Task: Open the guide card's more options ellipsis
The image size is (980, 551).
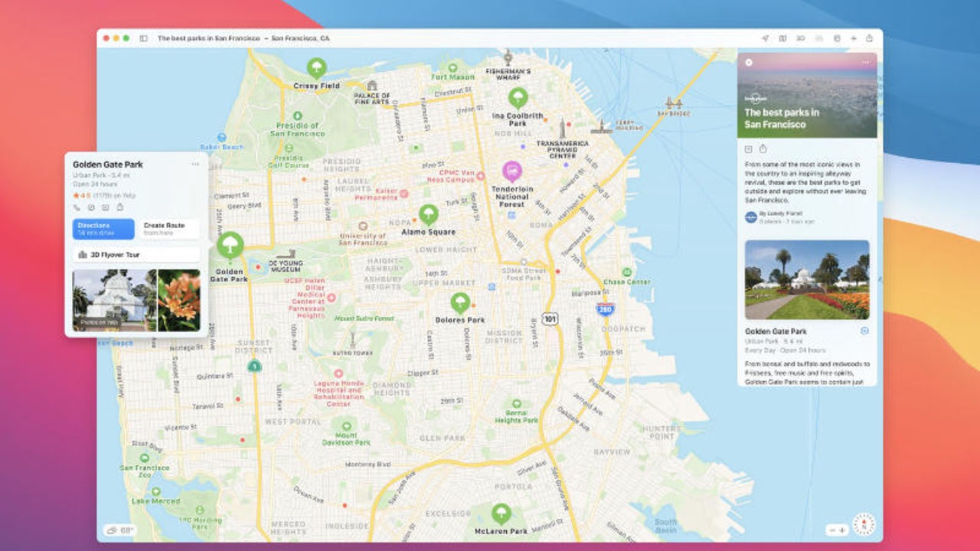Action: pos(866,63)
